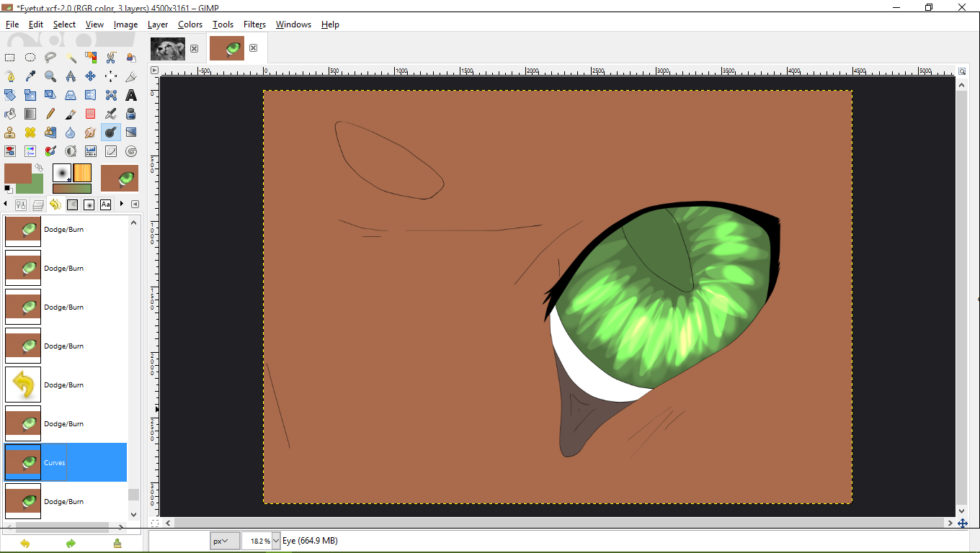980x553 pixels.
Task: Choose the Bucket Fill tool
Action: (10, 114)
